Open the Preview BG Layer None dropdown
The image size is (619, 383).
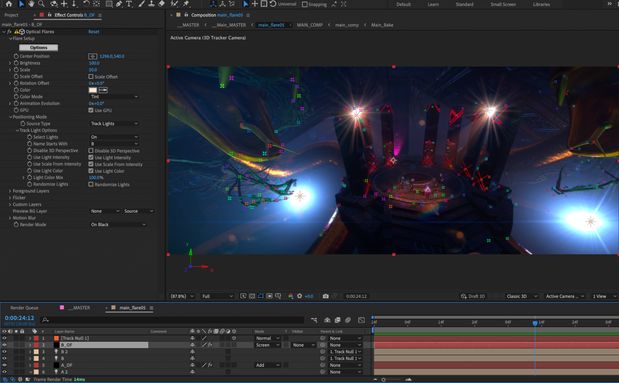(x=105, y=211)
